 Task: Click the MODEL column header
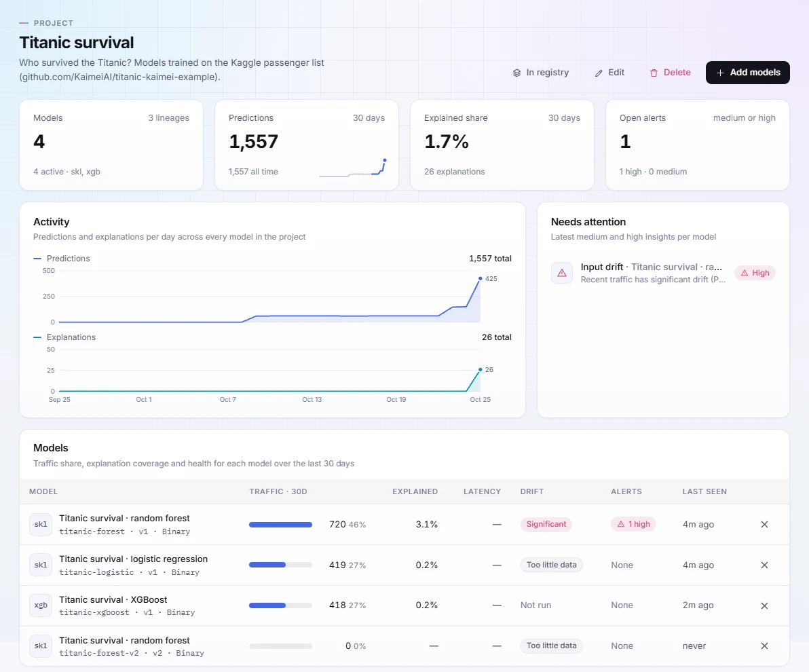click(x=43, y=492)
